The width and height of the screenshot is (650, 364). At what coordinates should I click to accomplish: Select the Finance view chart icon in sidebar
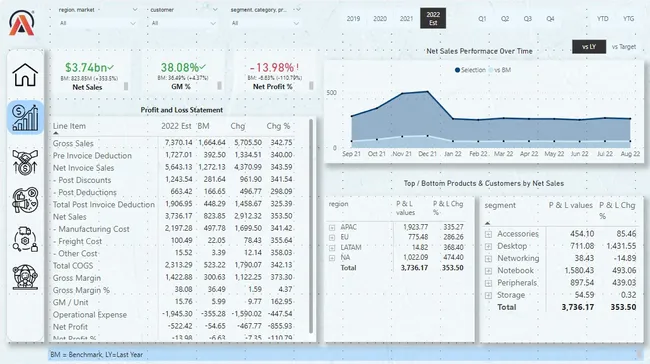(x=25, y=118)
